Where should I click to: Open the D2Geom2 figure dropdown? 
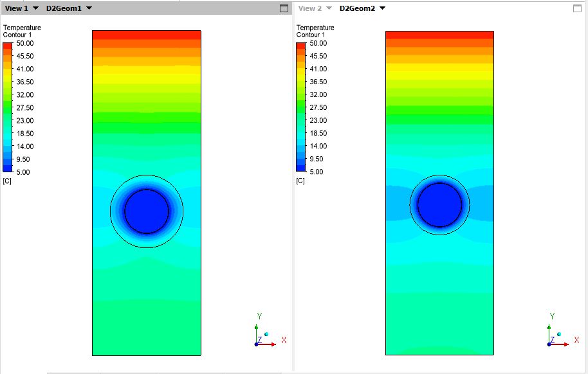(381, 8)
